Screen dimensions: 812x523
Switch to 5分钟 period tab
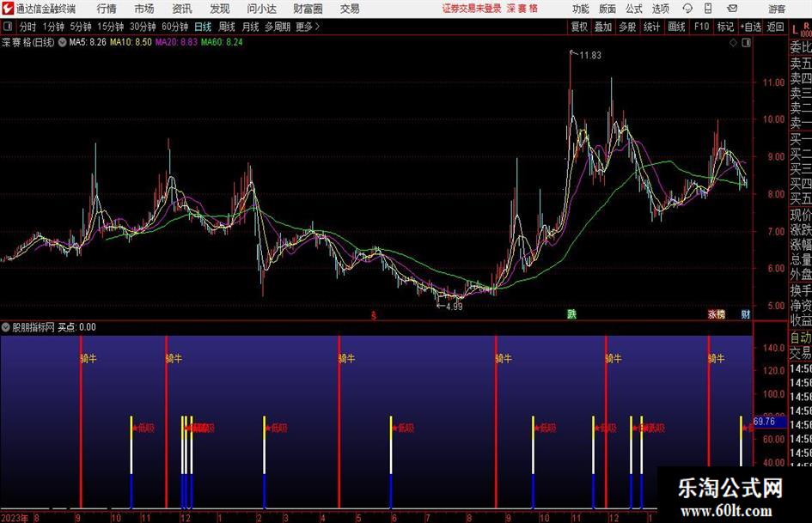[81, 27]
